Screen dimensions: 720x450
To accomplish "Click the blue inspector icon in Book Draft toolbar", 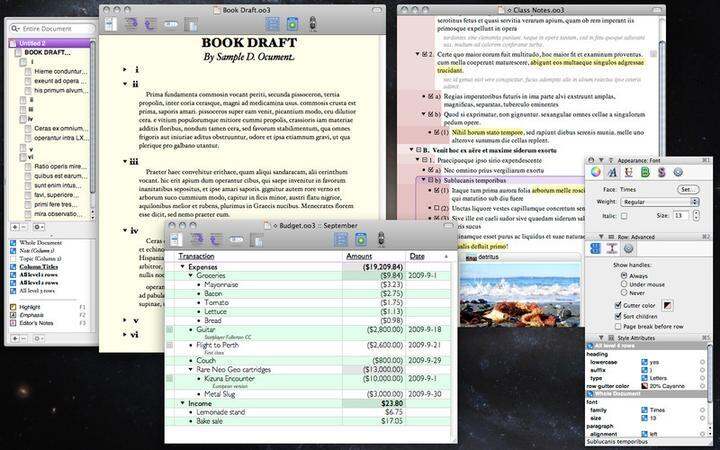I will (292, 24).
